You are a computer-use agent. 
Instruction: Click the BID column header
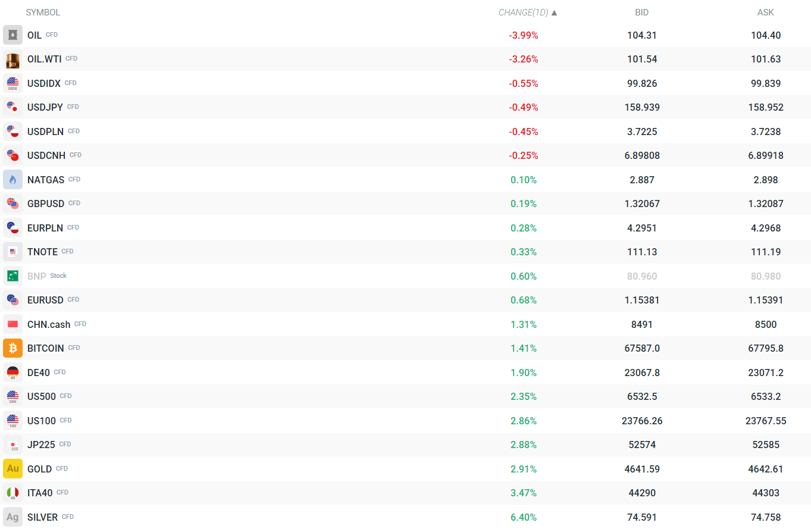point(642,12)
